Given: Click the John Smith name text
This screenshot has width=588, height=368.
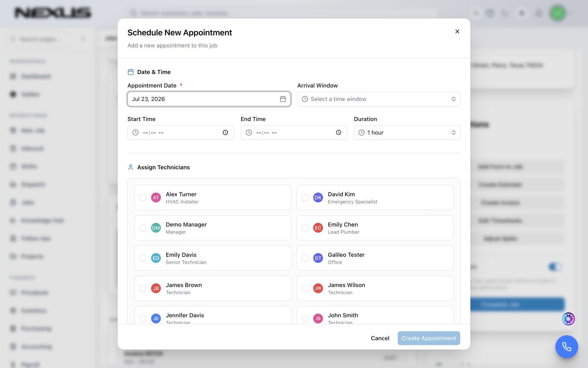Looking at the screenshot, I should point(343,315).
